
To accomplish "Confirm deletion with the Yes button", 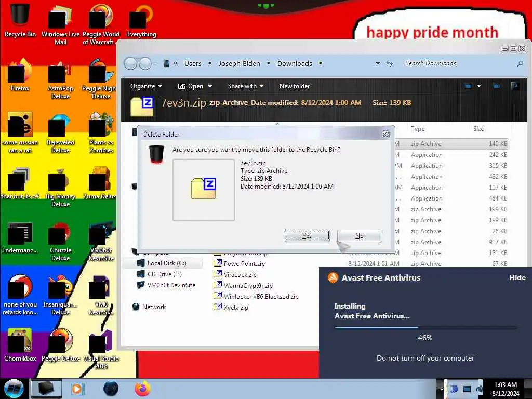I will [x=307, y=236].
